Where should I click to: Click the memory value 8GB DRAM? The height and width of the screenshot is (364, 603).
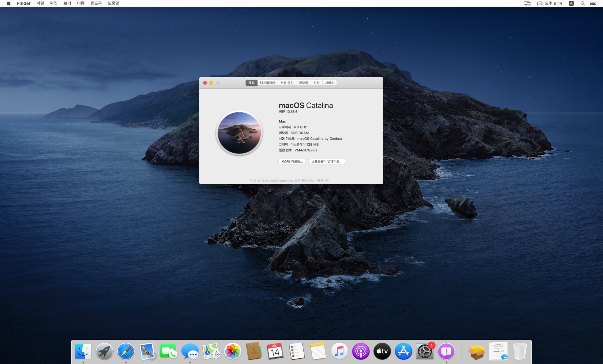point(300,133)
